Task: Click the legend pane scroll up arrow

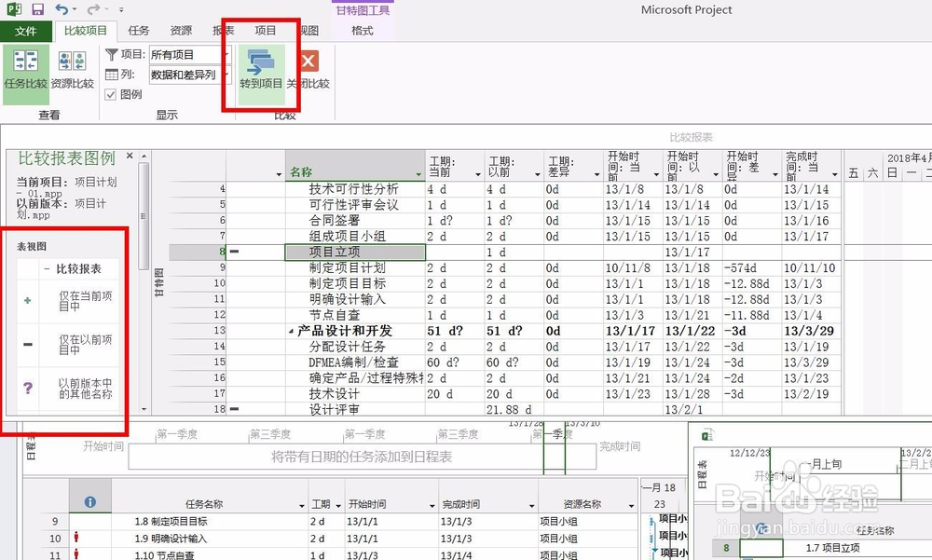Action: tap(144, 157)
